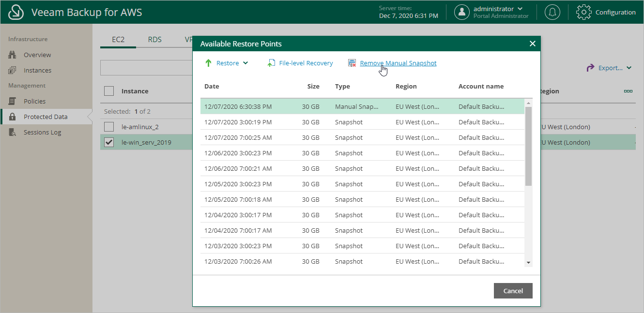Click the server time Dec 7, 2020 text
Viewport: 644px width, 313px height.
(409, 15)
